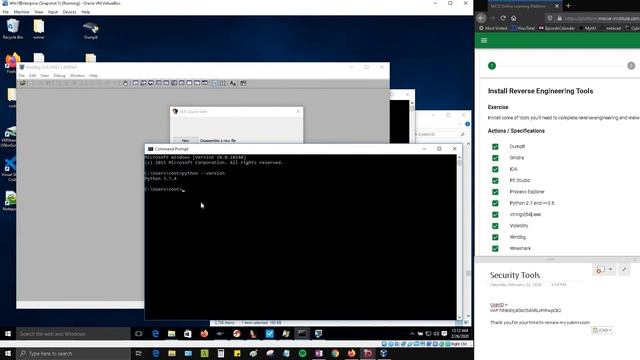Open the WinDbg Debug menu
The height and width of the screenshot is (360, 640).
pos(59,76)
